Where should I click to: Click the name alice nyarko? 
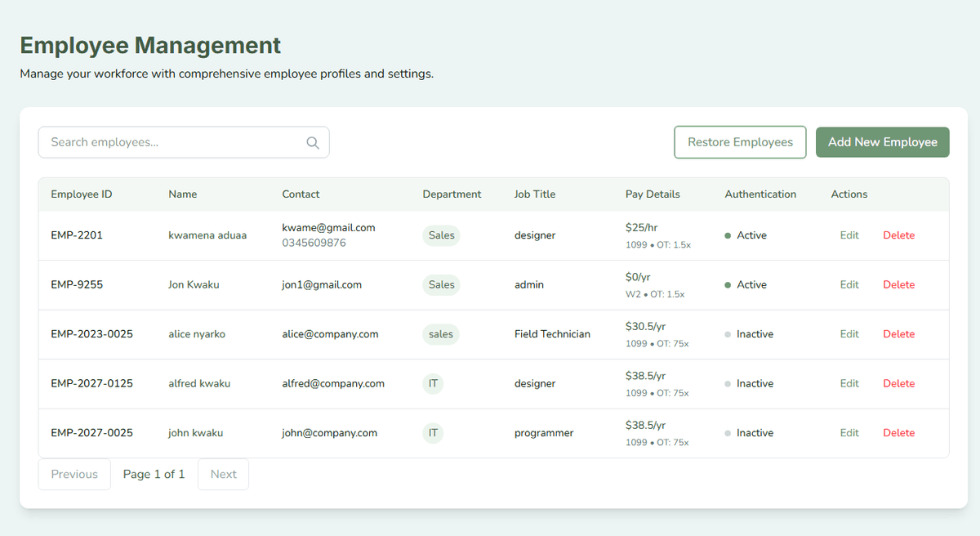(197, 334)
